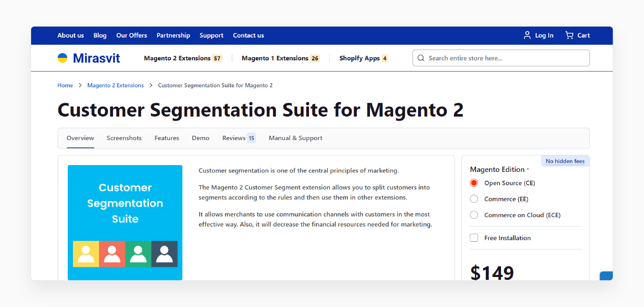Click the blue chat widget icon
The width and height of the screenshot is (644, 307).
(606, 276)
